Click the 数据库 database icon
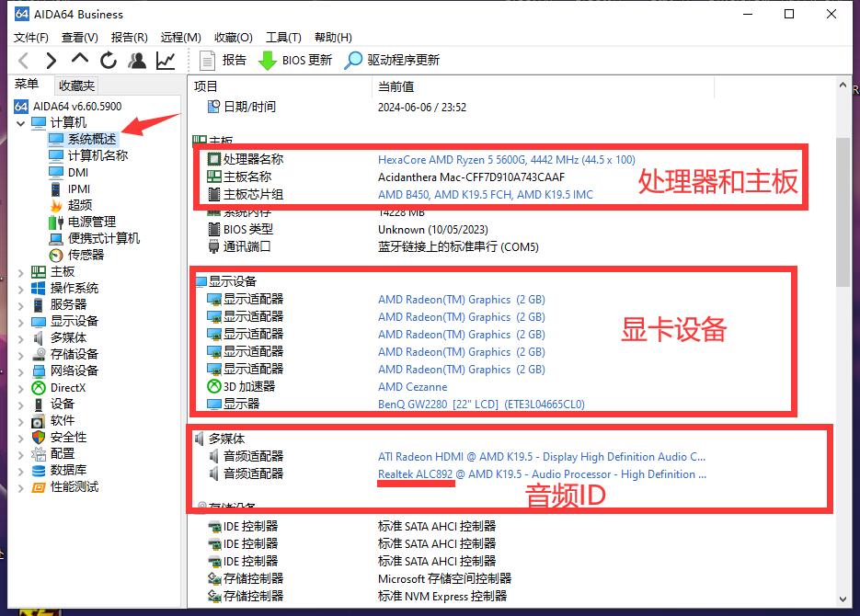 click(x=39, y=471)
